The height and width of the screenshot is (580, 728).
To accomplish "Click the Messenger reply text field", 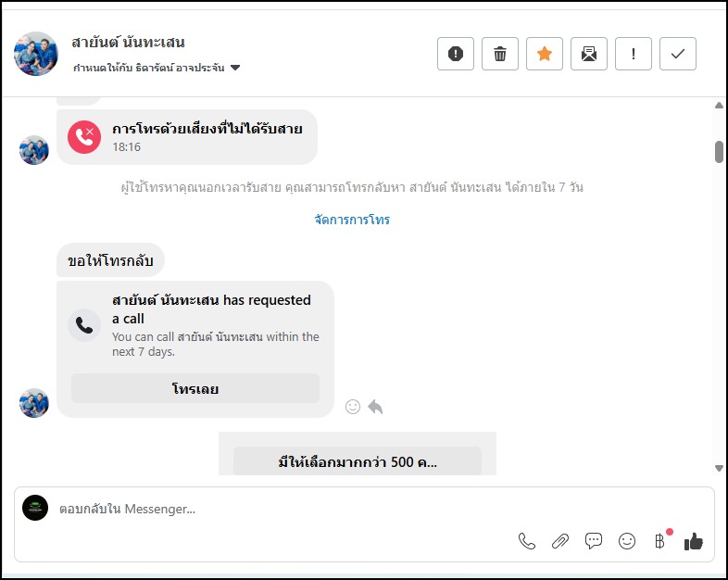I will pyautogui.click(x=278, y=509).
